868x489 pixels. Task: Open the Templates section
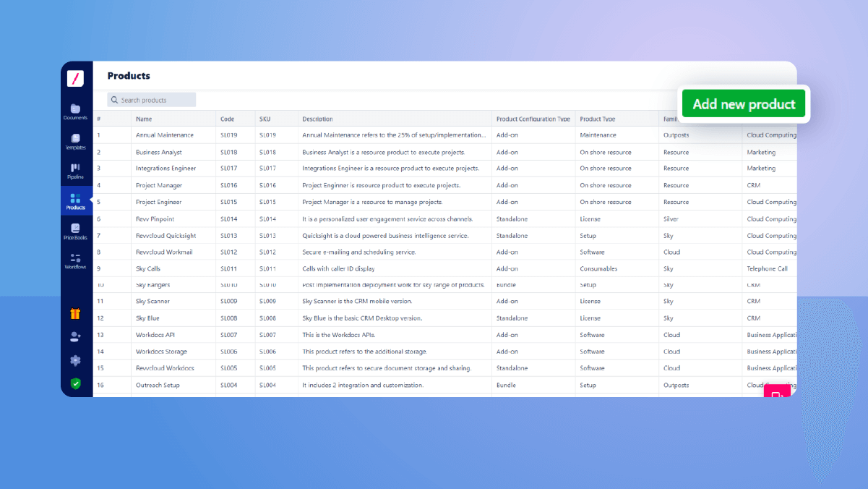pyautogui.click(x=76, y=140)
